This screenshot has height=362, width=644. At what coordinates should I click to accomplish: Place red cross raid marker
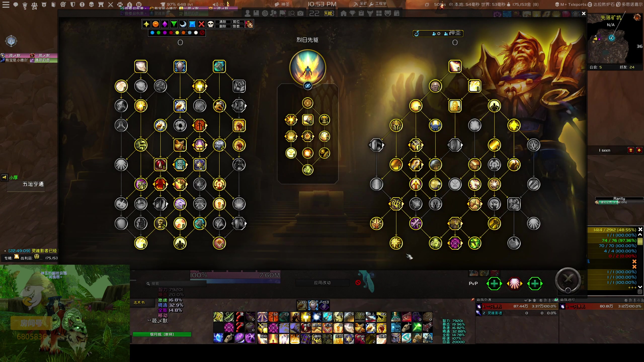202,24
